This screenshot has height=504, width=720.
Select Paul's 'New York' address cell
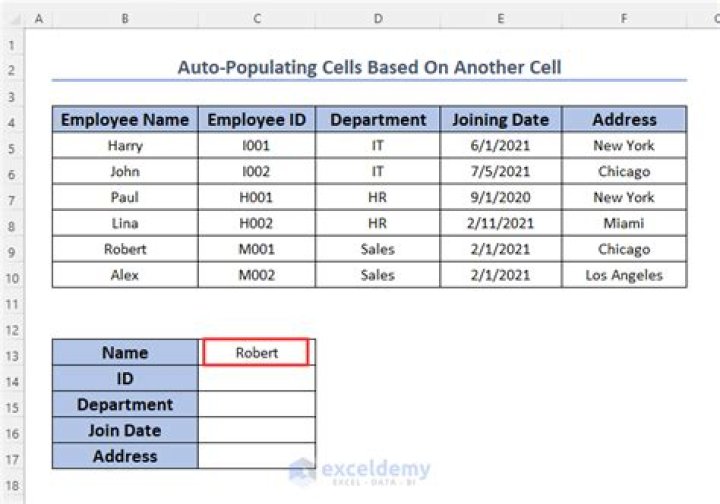(624, 197)
